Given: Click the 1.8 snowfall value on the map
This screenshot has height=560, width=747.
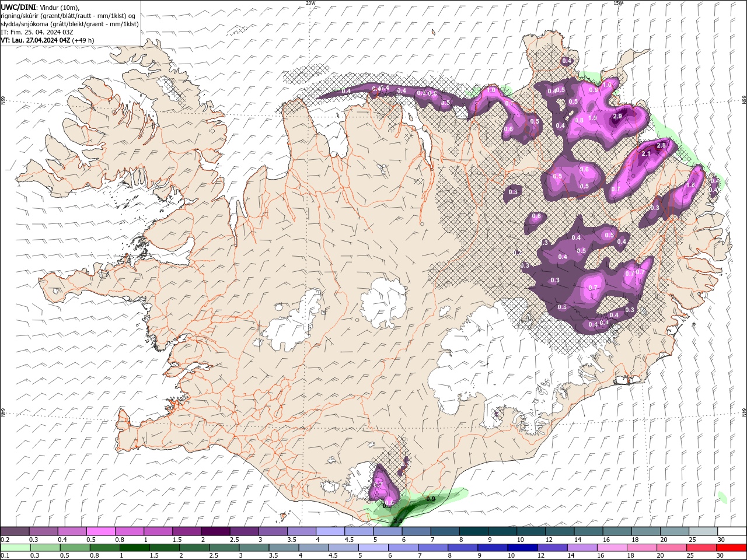Looking at the screenshot, I should [690, 185].
